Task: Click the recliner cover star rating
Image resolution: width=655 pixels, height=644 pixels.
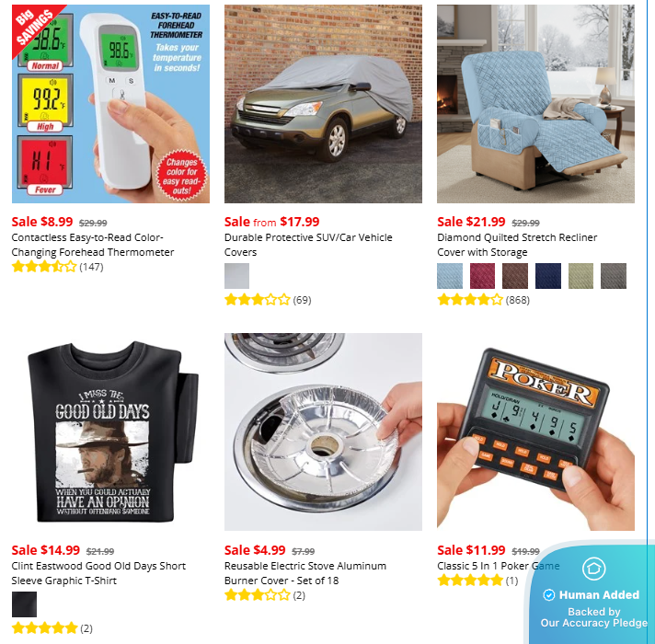Action: 483,299
